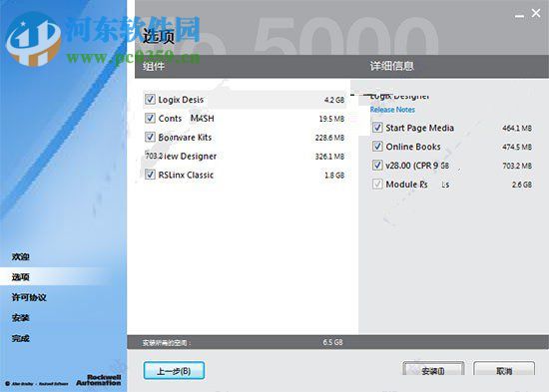Toggle the Logix Designer component checkbox
This screenshot has height=392, width=549.
150,100
